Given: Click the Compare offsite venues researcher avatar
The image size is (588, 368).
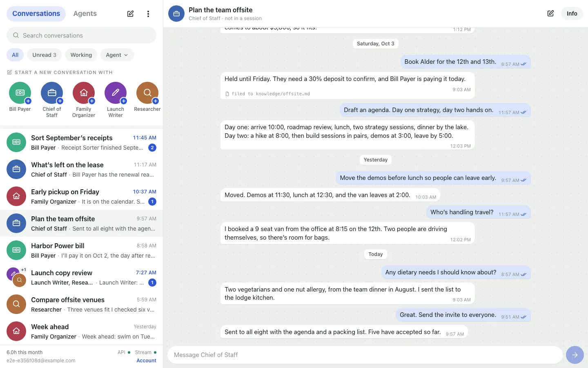Looking at the screenshot, I should tap(16, 304).
